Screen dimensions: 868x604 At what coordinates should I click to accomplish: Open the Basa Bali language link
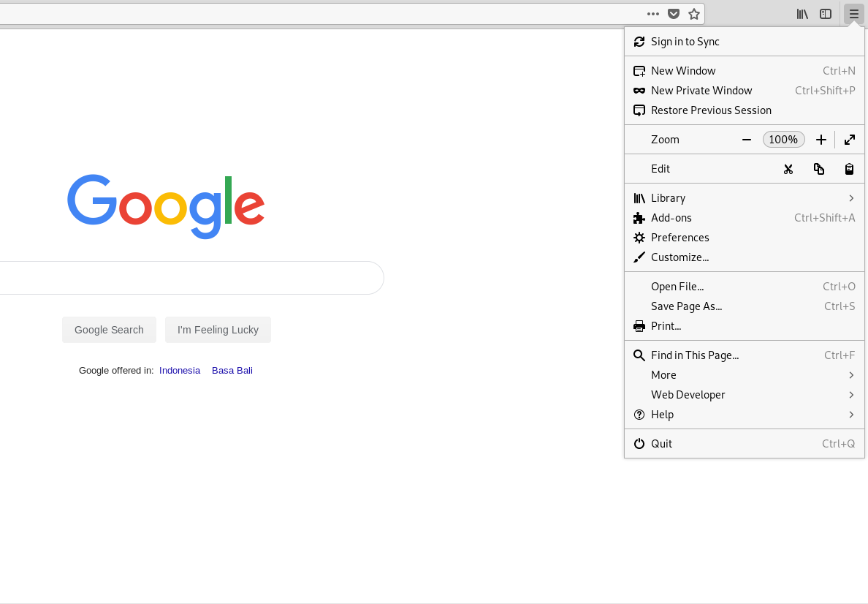point(232,371)
